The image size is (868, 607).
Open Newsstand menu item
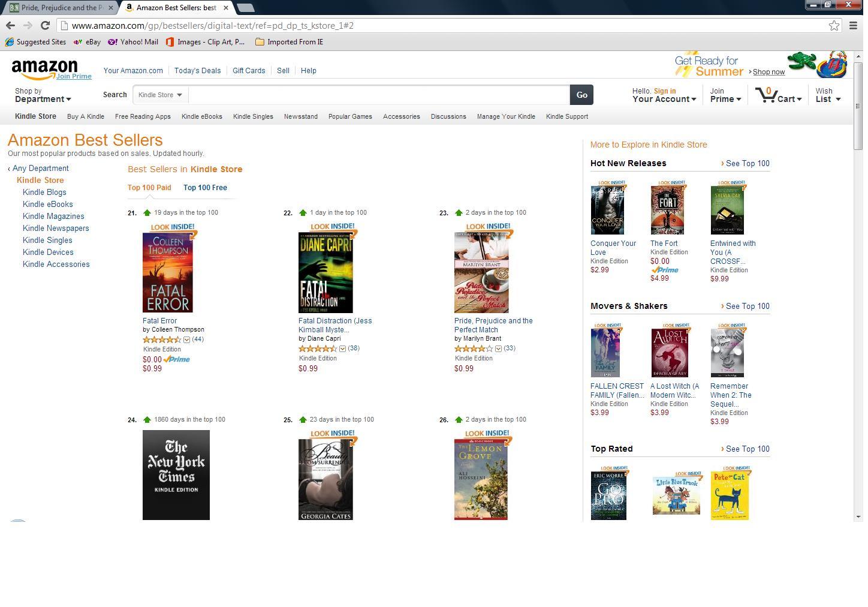pos(301,116)
